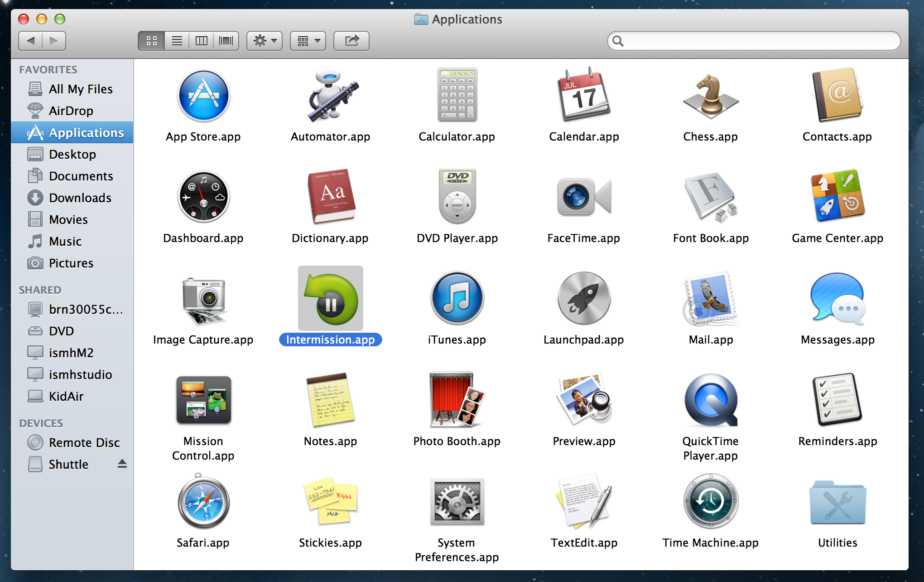Switch to Cover Flow view
924x582 pixels.
coord(226,41)
